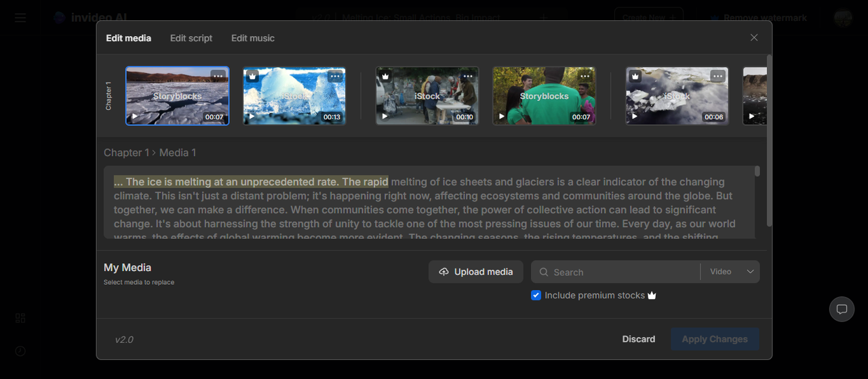
Task: Open hamburger menu in background page
Action: [20, 18]
